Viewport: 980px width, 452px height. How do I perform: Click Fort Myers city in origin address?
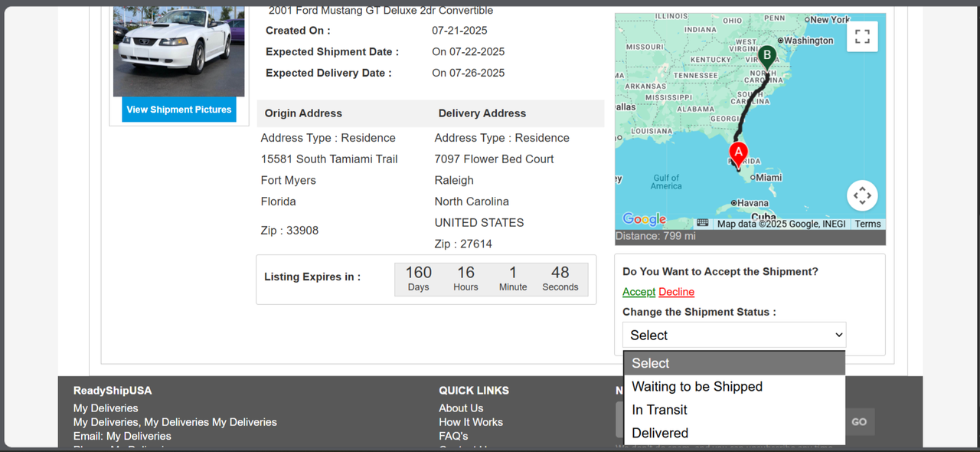(x=289, y=181)
